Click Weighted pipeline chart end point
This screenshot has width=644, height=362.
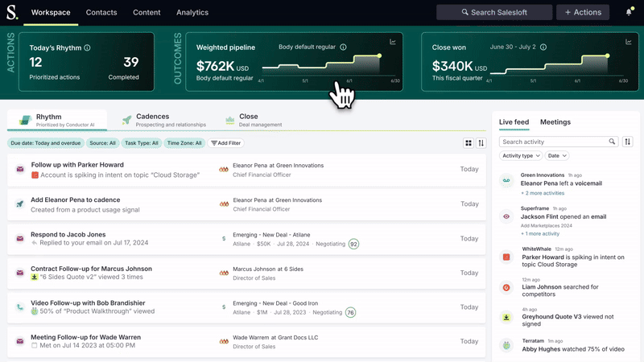pos(379,56)
